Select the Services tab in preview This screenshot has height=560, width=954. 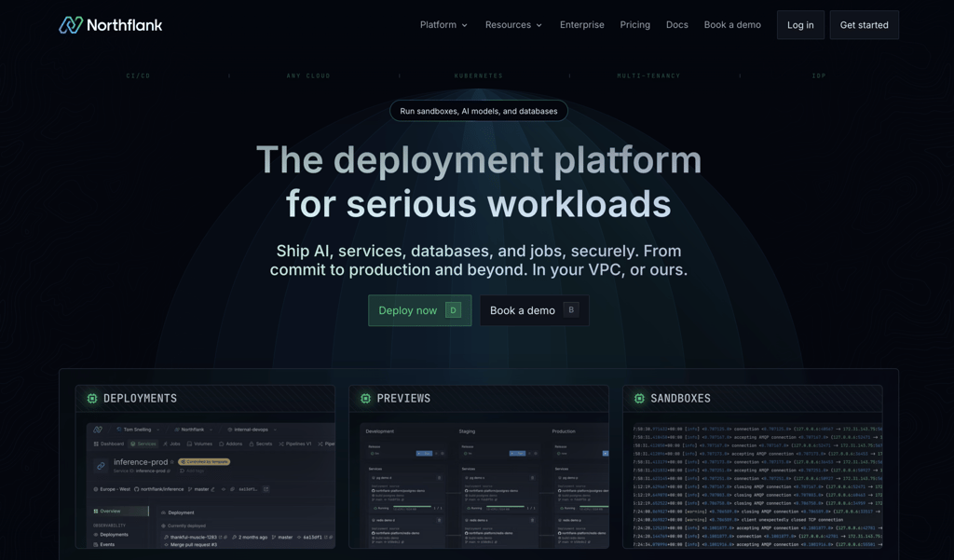143,444
